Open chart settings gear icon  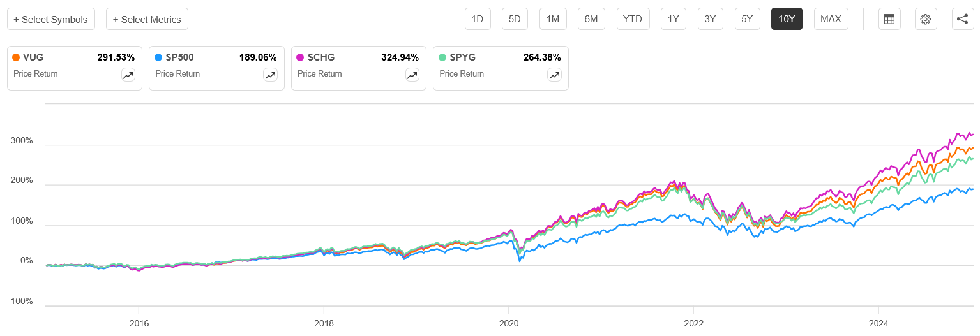[x=925, y=19]
